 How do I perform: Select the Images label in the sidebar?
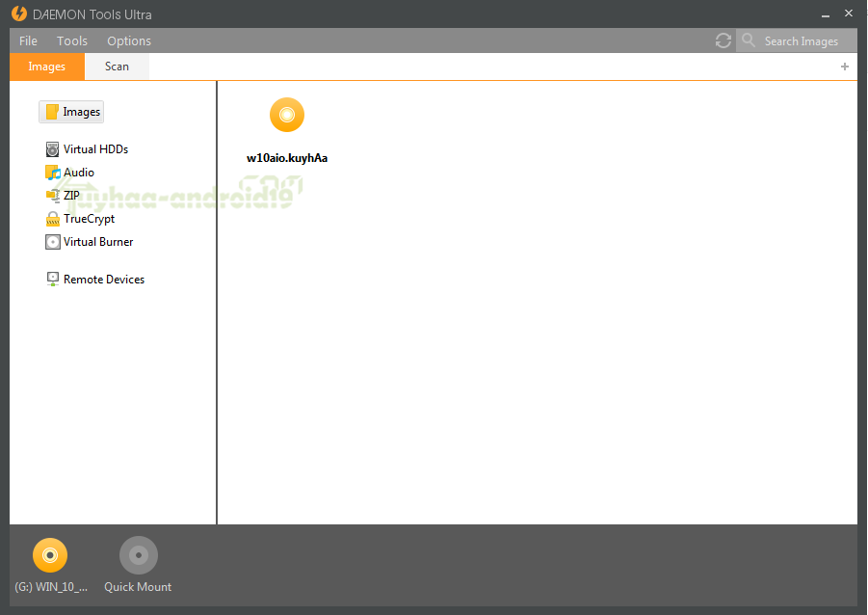click(81, 112)
